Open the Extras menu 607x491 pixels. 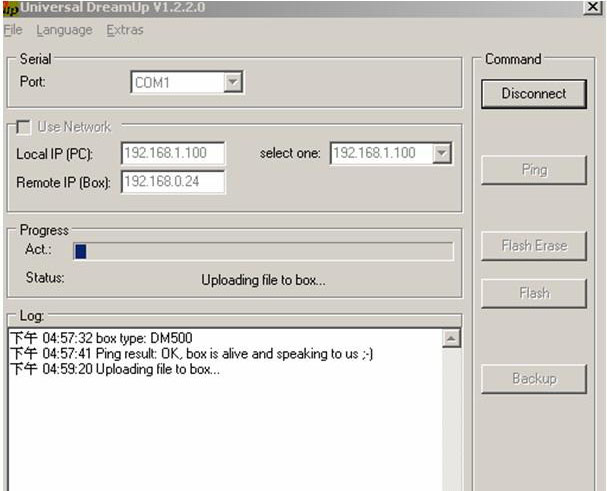click(125, 30)
